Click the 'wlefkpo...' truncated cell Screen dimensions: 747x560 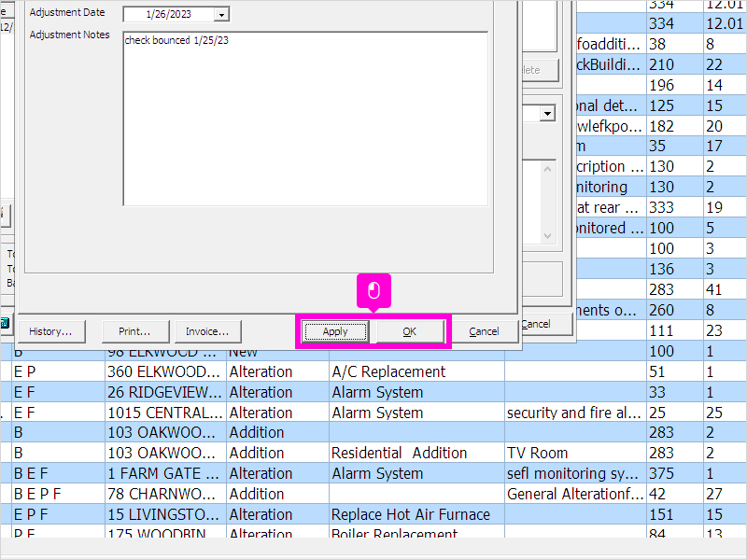tap(611, 126)
